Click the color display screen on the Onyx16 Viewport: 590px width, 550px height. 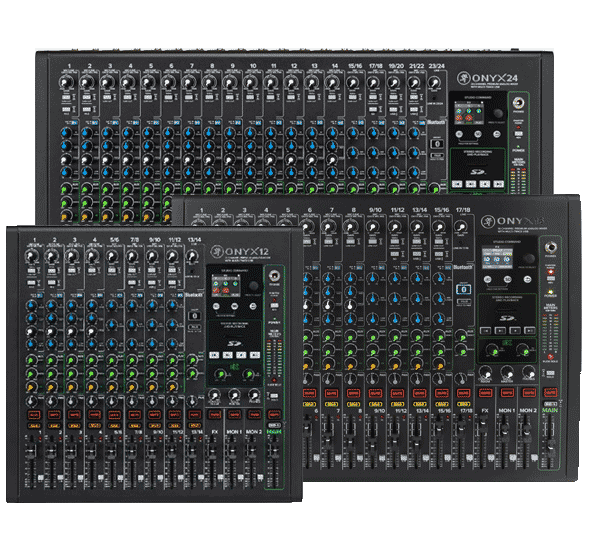[x=497, y=258]
